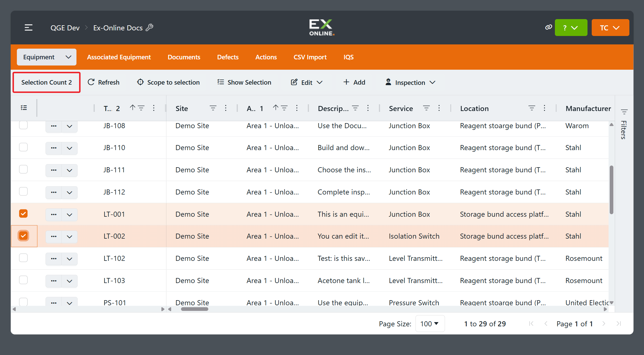Image resolution: width=644 pixels, height=355 pixels.
Task: Open the green help dropdown
Action: (571, 28)
